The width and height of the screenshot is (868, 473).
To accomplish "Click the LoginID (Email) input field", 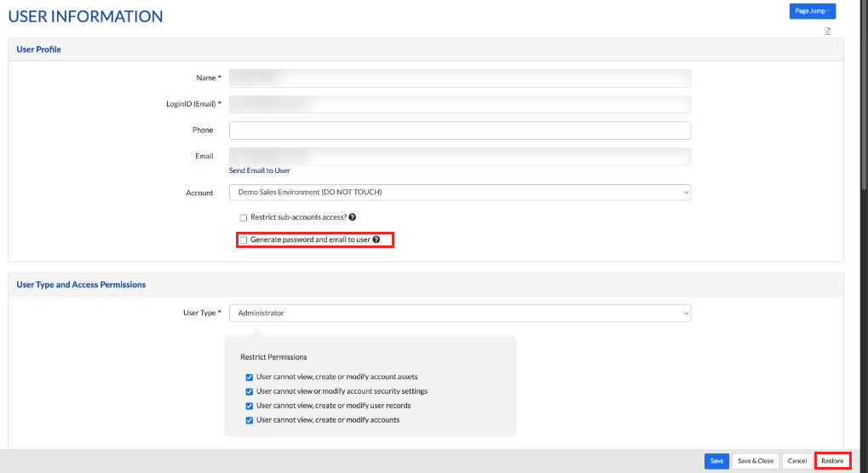I will point(459,104).
